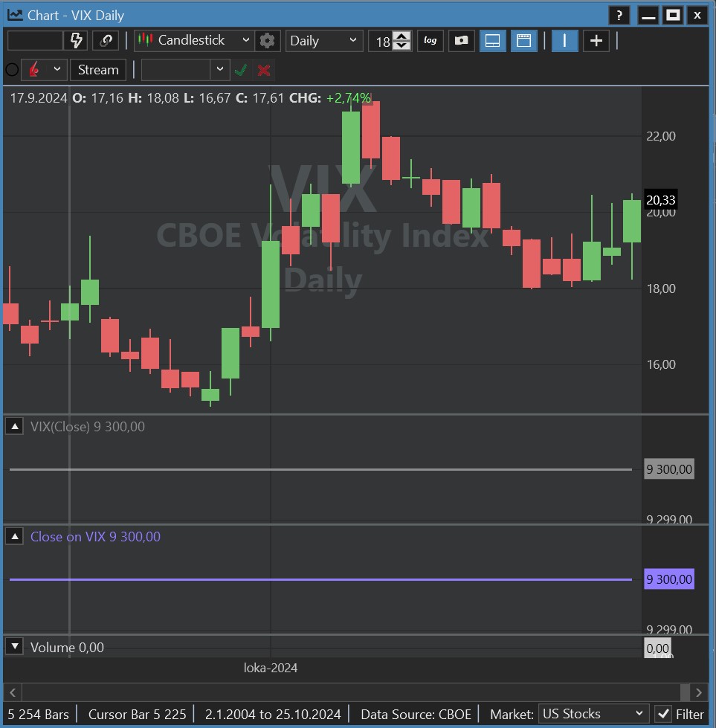Image resolution: width=716 pixels, height=728 pixels.
Task: Toggle the vertical cursor line button
Action: (564, 41)
